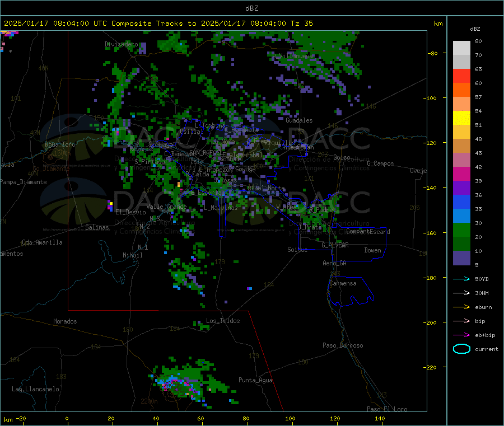The height and width of the screenshot is (426, 504).
Task: Click the G_ALVEAR map label
Action: coord(335,245)
